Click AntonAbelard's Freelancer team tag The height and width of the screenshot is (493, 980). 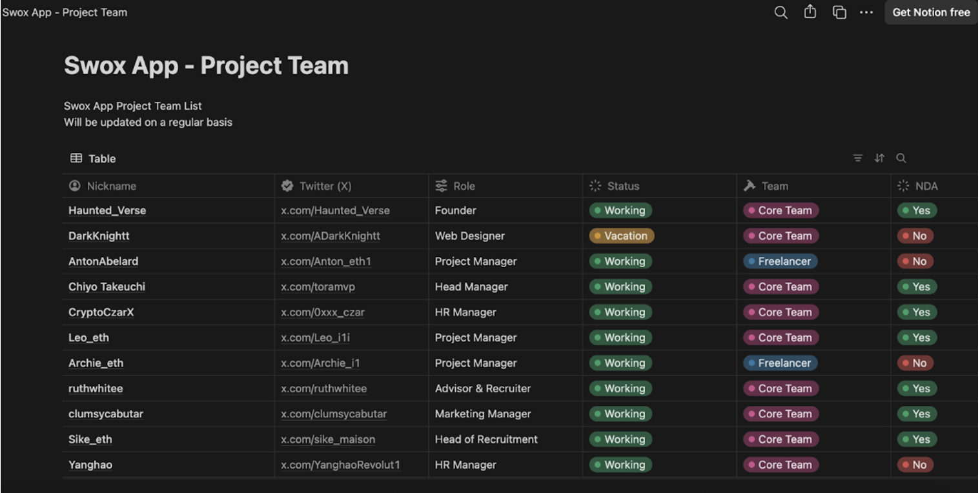coord(781,261)
